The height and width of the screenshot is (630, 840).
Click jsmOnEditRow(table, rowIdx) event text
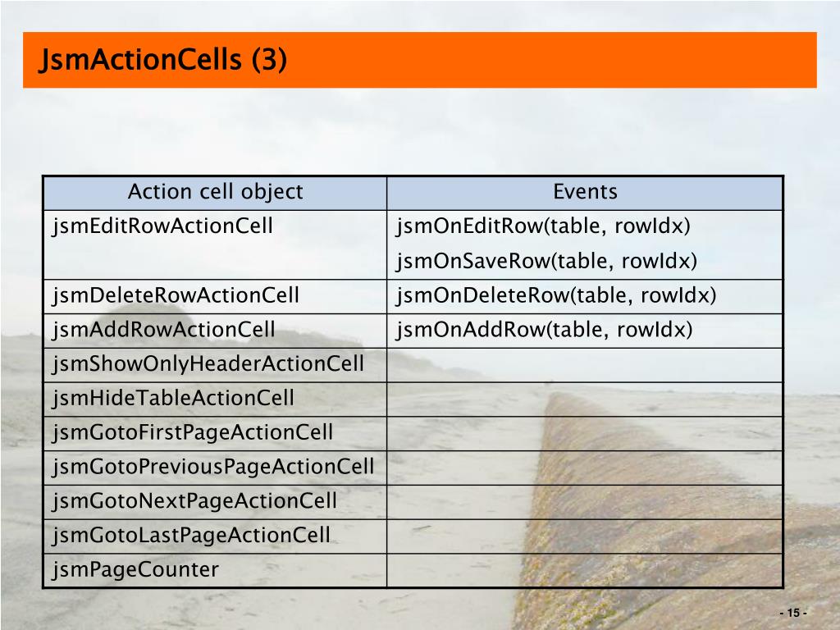(x=543, y=226)
